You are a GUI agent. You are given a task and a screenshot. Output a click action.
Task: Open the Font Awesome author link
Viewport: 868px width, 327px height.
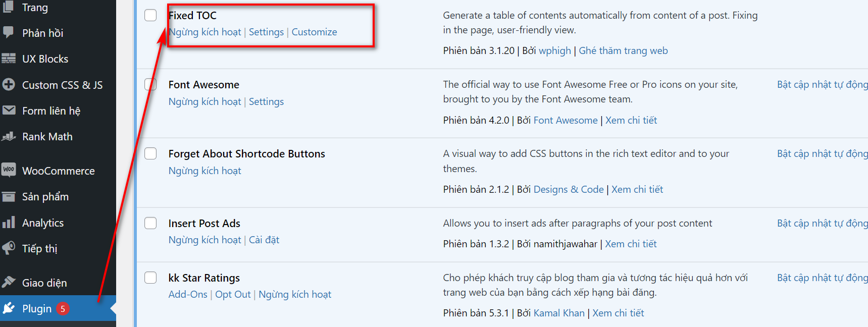tap(566, 120)
